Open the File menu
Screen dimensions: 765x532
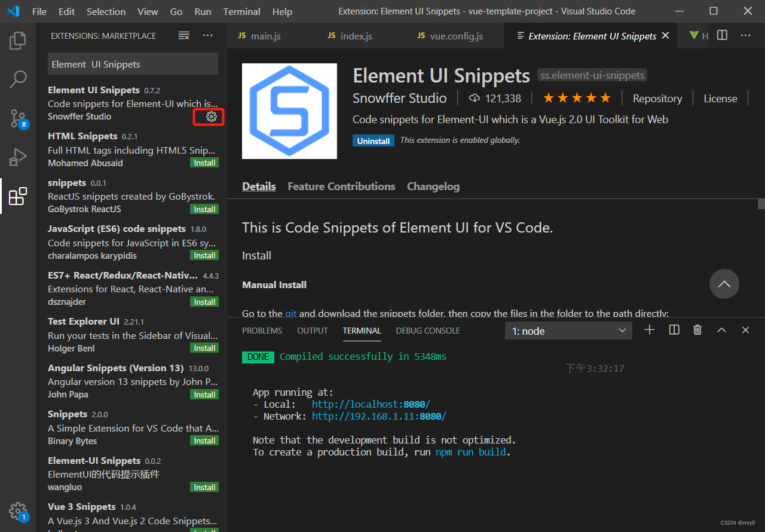point(39,11)
